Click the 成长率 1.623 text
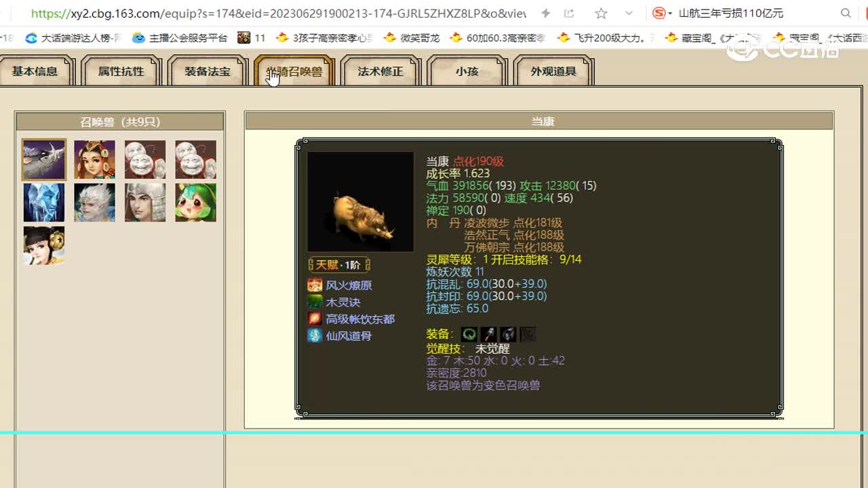The image size is (868, 488). (x=458, y=174)
